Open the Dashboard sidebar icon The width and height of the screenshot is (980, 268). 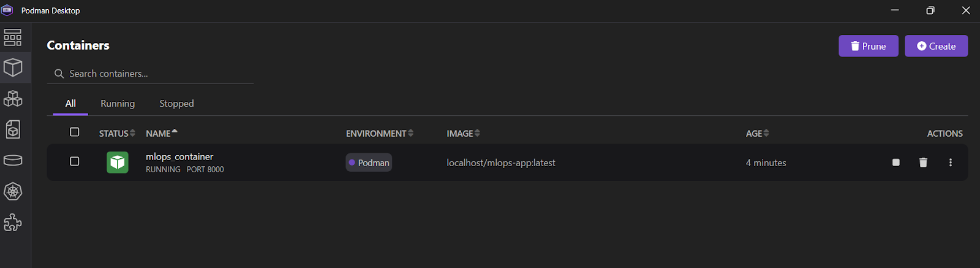13,37
